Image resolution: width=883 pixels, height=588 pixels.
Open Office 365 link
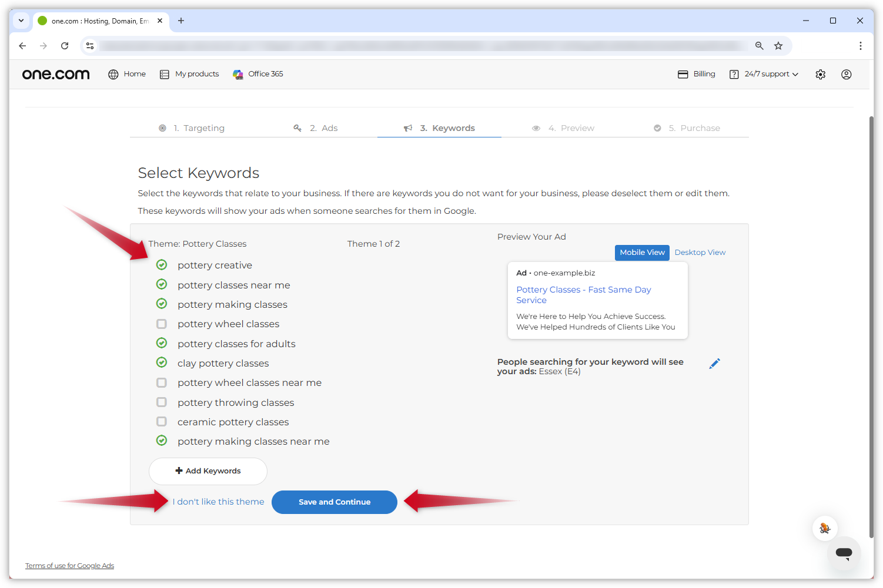coord(258,74)
